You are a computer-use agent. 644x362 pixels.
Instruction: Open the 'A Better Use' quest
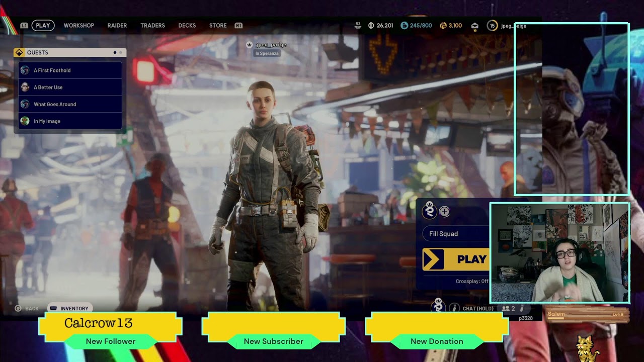coord(70,87)
